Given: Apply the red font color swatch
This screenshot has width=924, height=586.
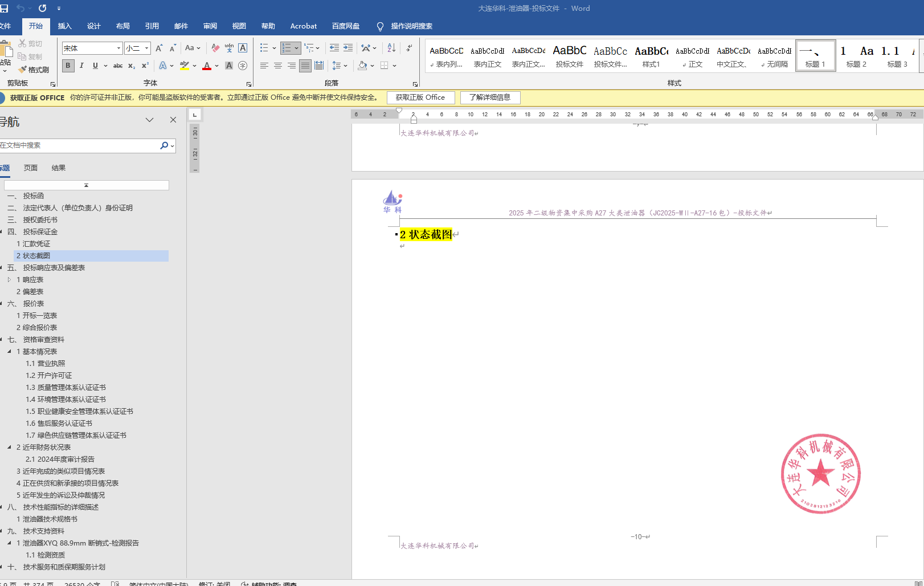Looking at the screenshot, I should click(x=207, y=66).
